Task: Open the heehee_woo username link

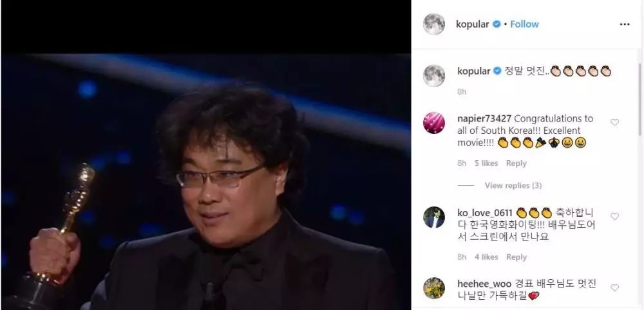Action: (484, 284)
